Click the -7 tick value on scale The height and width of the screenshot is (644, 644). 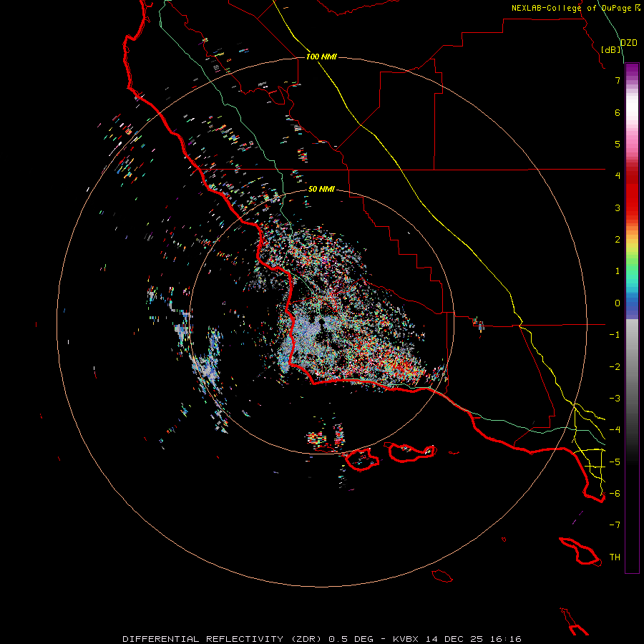click(615, 525)
